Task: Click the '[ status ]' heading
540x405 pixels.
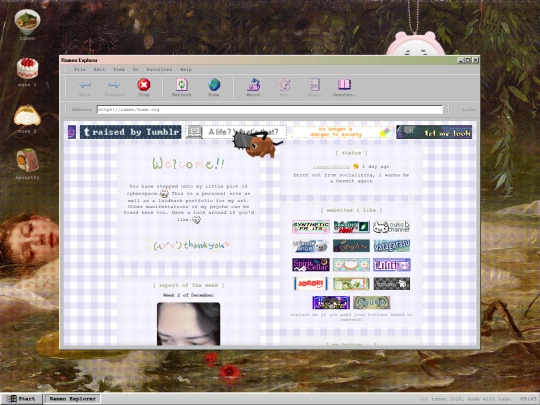Action: coord(351,153)
